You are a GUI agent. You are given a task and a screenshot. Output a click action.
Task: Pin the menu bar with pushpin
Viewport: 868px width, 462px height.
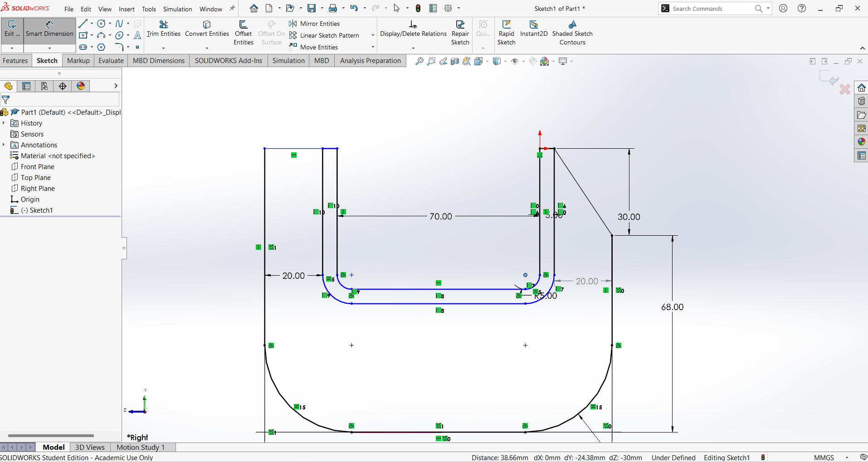click(x=232, y=8)
